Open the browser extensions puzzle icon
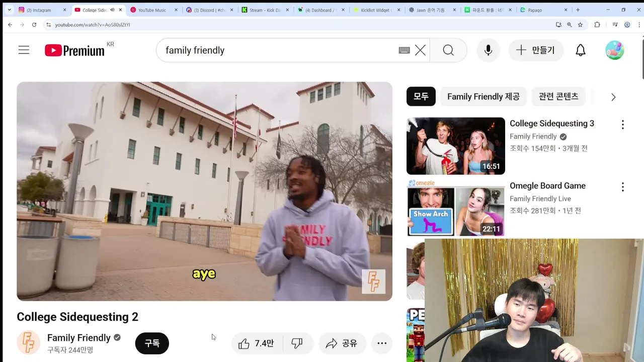Viewport: 644px width, 362px height. [x=597, y=25]
